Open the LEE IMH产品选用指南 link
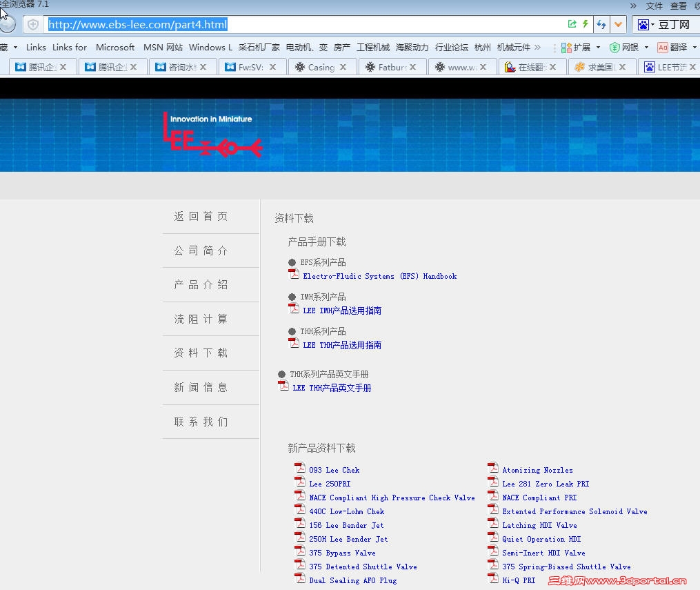The image size is (700, 590). coord(342,311)
